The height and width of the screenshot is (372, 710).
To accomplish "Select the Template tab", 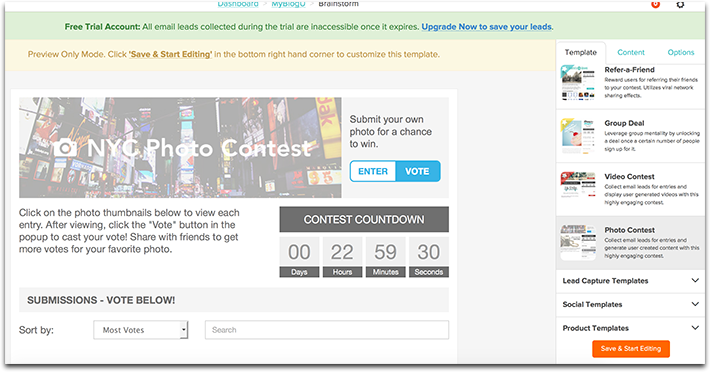I will click(580, 52).
